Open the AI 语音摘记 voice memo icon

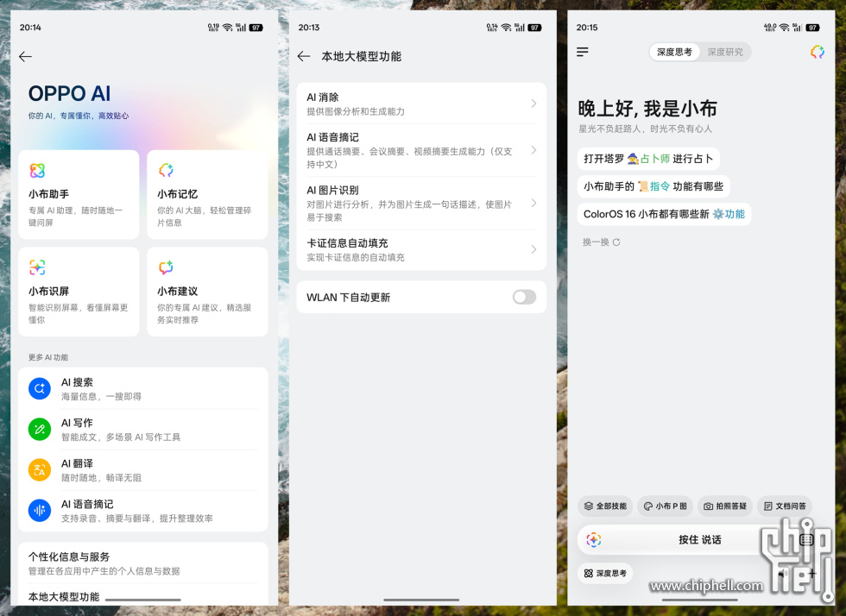[39, 510]
